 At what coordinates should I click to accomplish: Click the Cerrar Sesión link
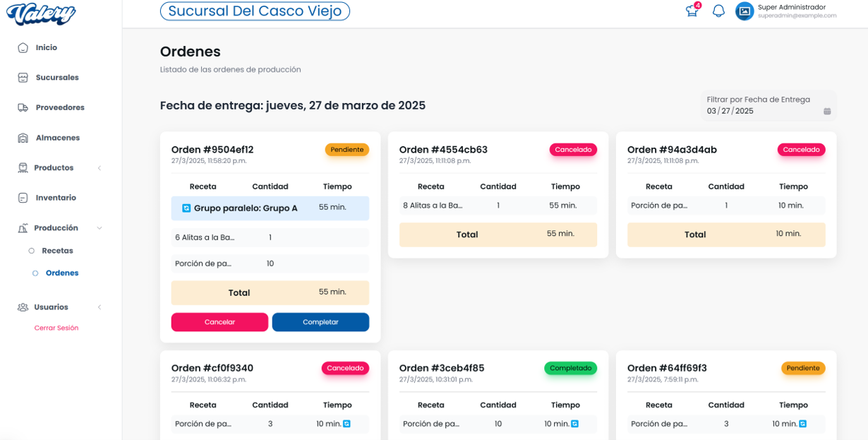pos(56,328)
